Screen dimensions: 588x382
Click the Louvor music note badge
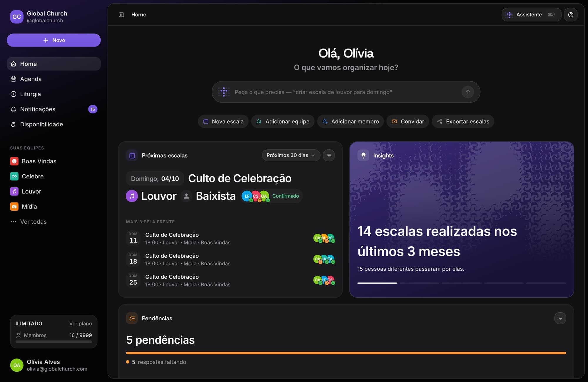click(132, 196)
